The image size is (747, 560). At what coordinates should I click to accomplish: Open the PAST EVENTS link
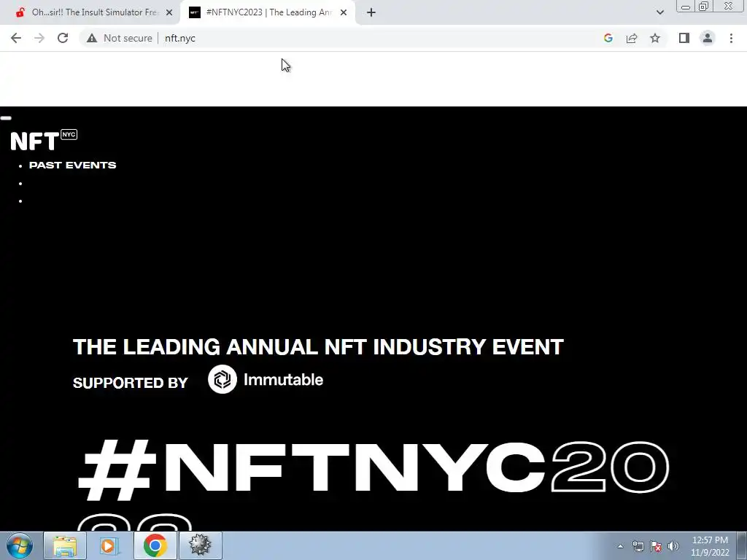72,166
